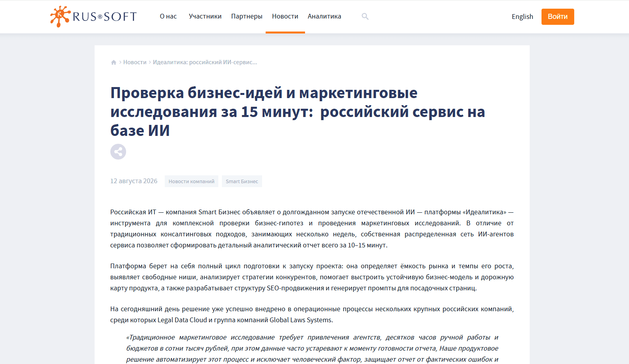Click the italic quote starting Традиционное маркетинговое
This screenshot has width=629, height=364.
point(312,348)
